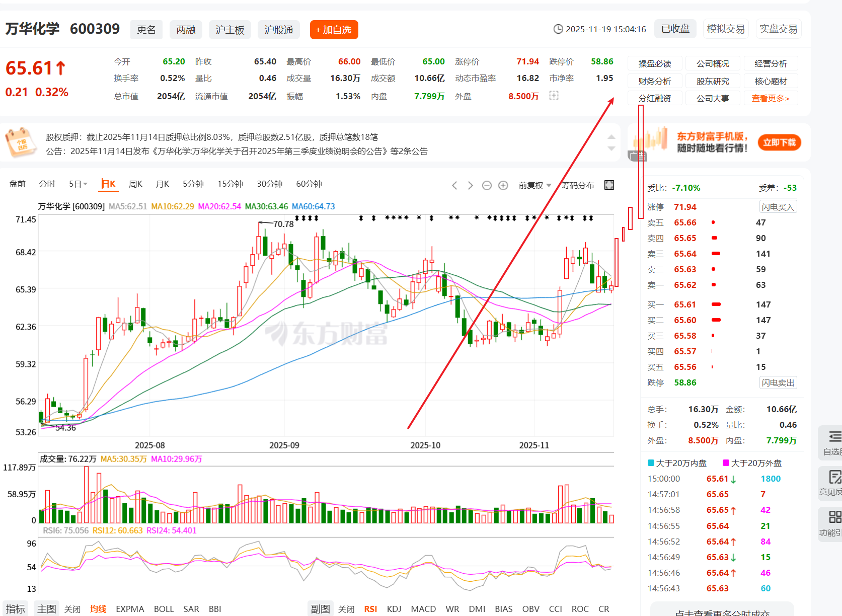842x616 pixels.
Task: Expand the 5日 dropdown
Action: point(79,184)
